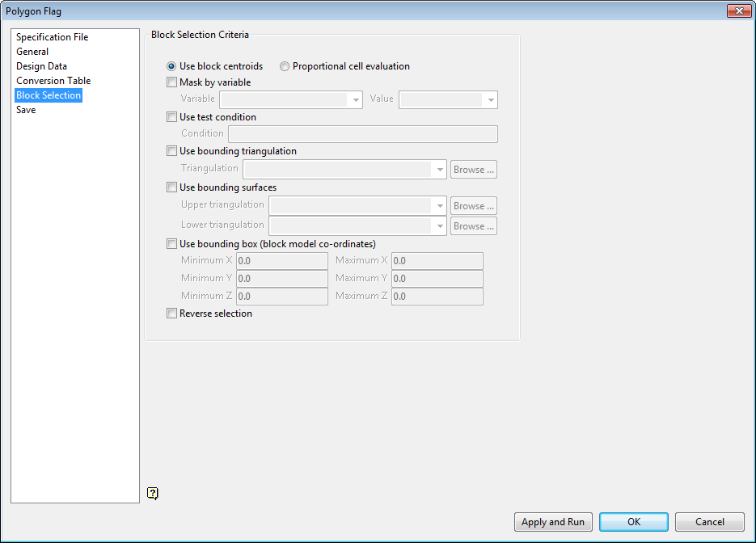
Task: Open the Upper triangulation dropdown
Action: click(x=441, y=205)
